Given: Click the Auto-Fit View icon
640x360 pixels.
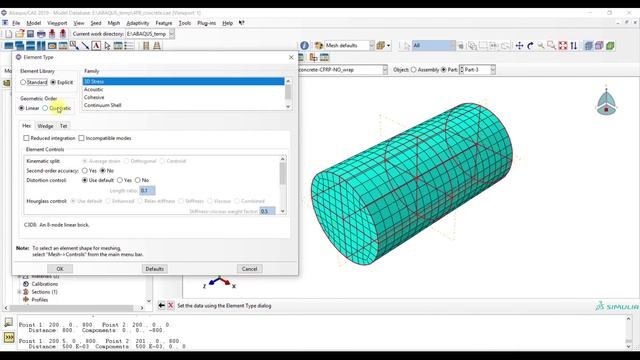Looking at the screenshot, I should pyautogui.click(x=563, y=46).
